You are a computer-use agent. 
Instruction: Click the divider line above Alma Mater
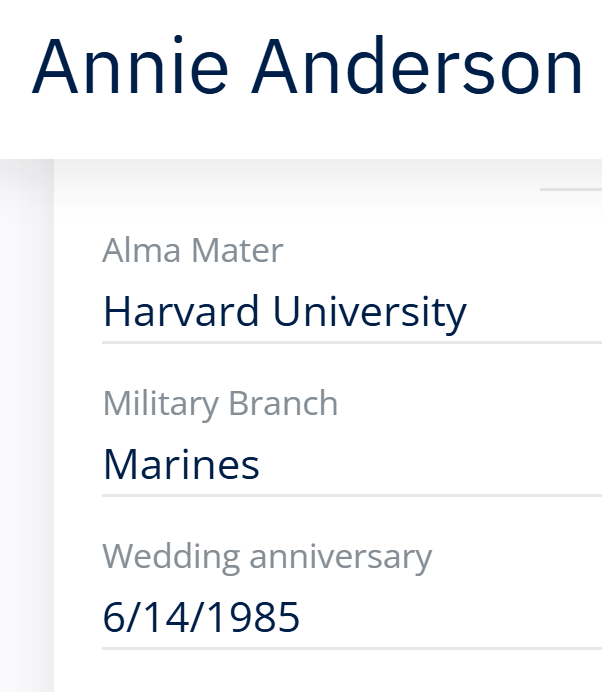(570, 188)
